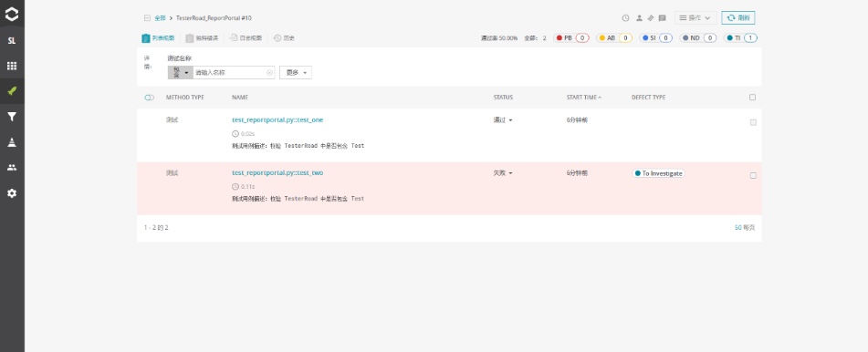This screenshot has height=352, width=868.
Task: Open test_reportportal.py::test_two link
Action: point(277,172)
